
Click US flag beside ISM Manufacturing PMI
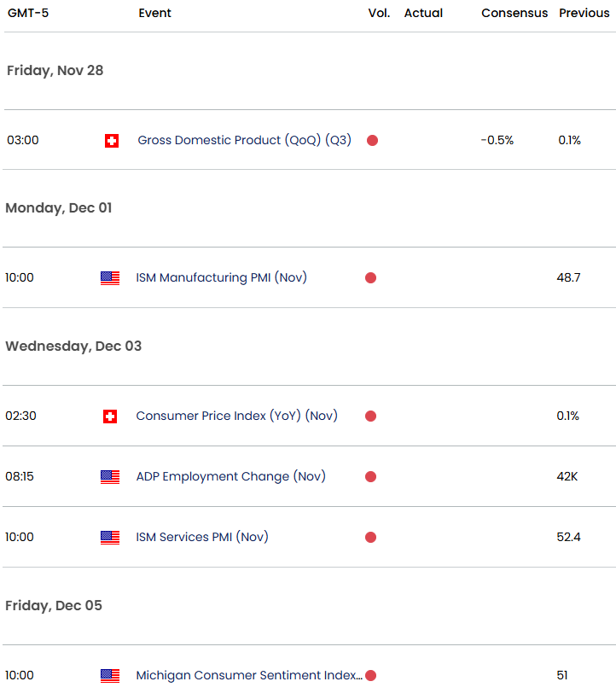(x=110, y=277)
